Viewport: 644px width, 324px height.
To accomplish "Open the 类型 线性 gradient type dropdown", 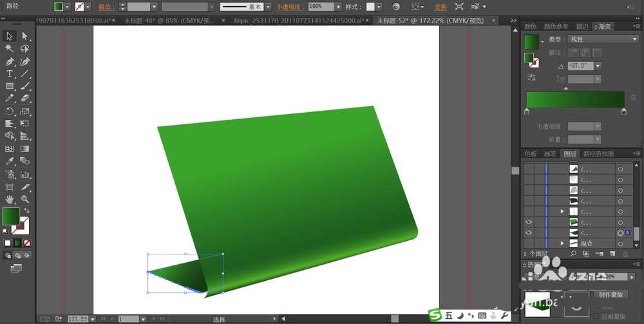I will 603,39.
